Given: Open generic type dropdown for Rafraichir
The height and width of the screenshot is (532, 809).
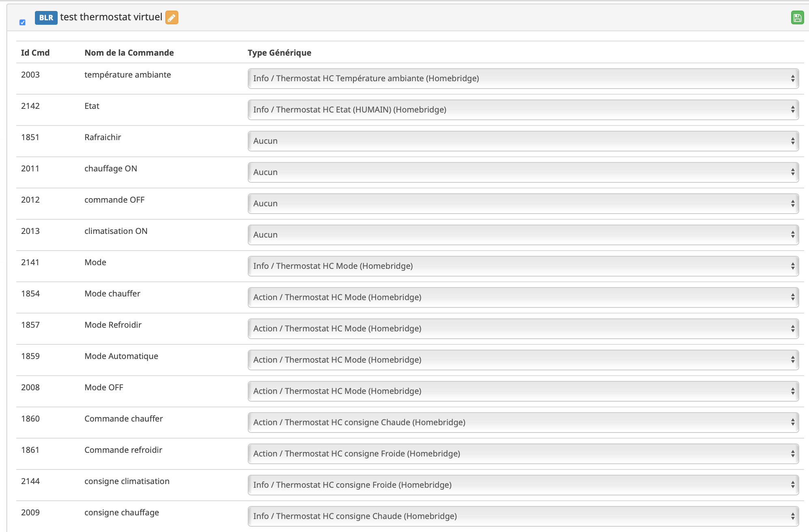Looking at the screenshot, I should (x=523, y=141).
